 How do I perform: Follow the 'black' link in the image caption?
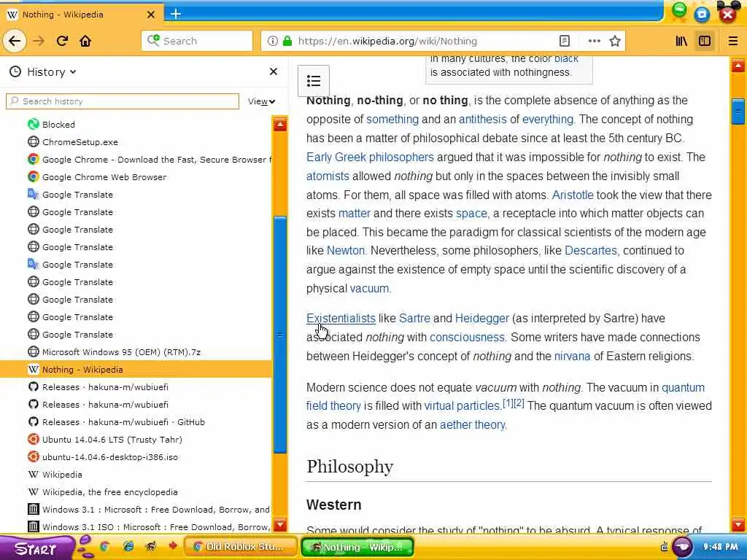(566, 59)
